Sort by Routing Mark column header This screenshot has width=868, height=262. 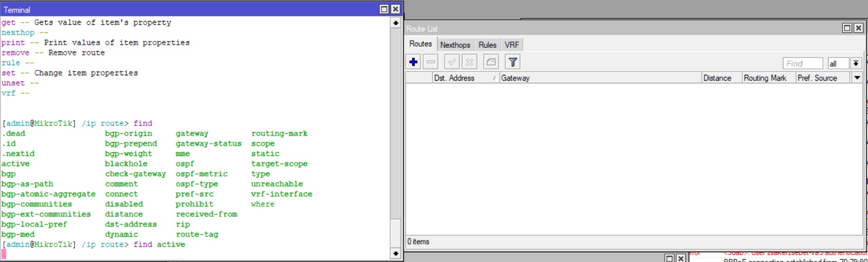(x=768, y=78)
